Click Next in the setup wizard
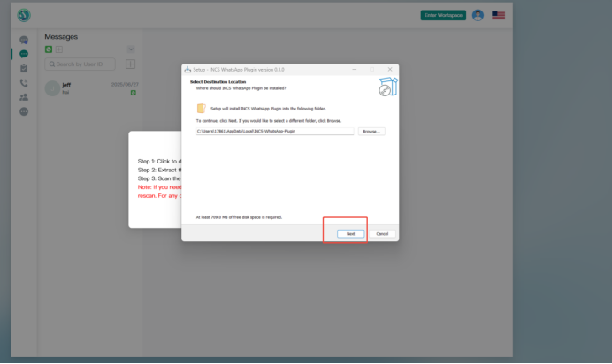This screenshot has width=612, height=364. (x=350, y=234)
